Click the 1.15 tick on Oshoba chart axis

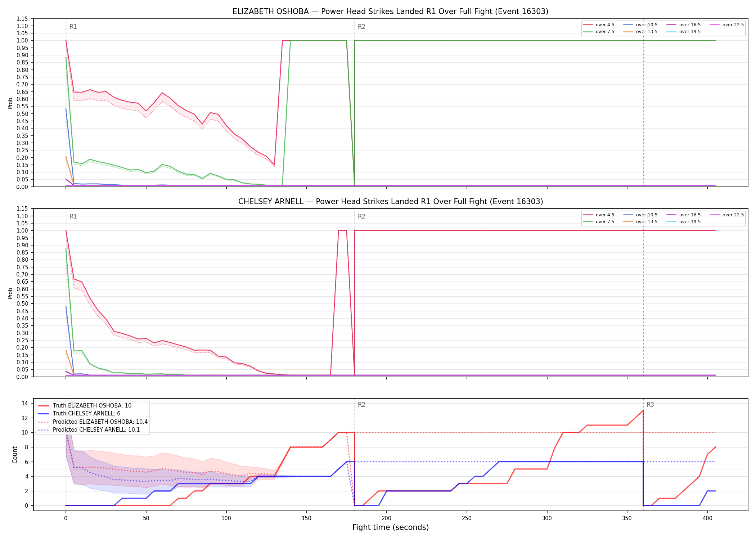point(22,19)
